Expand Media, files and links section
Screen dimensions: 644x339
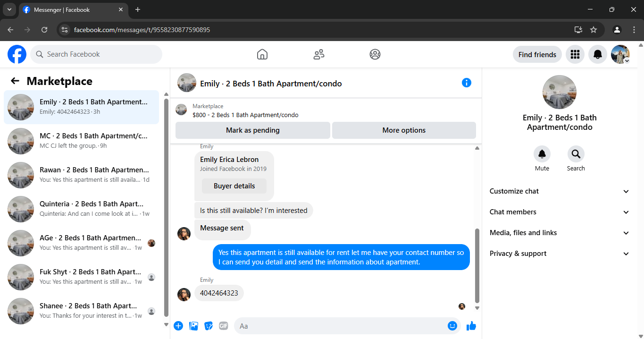pos(560,233)
